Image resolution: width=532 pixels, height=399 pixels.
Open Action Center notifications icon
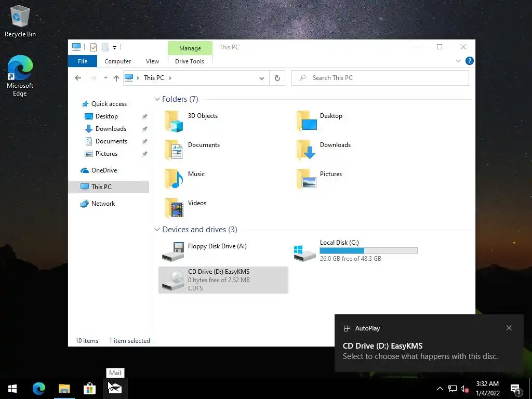click(516, 389)
